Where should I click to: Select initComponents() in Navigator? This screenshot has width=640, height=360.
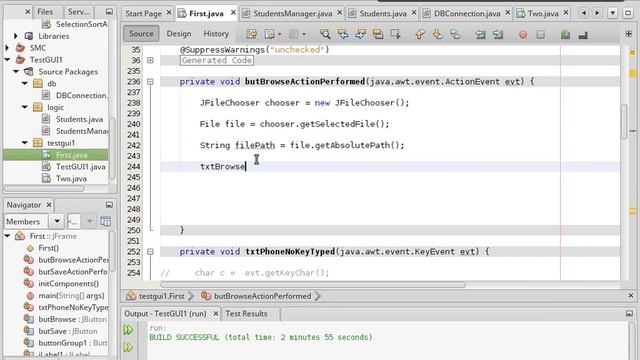point(69,283)
